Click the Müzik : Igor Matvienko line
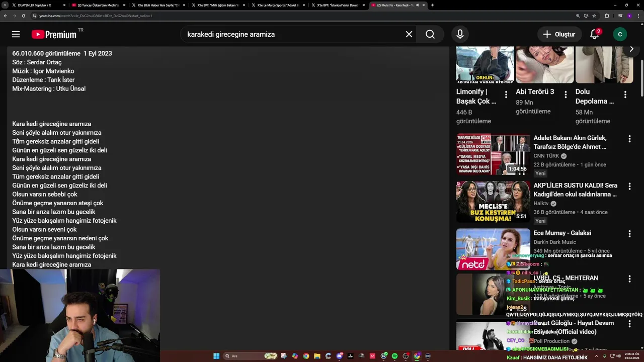Screen dimensions: 644x362 (x=43, y=71)
